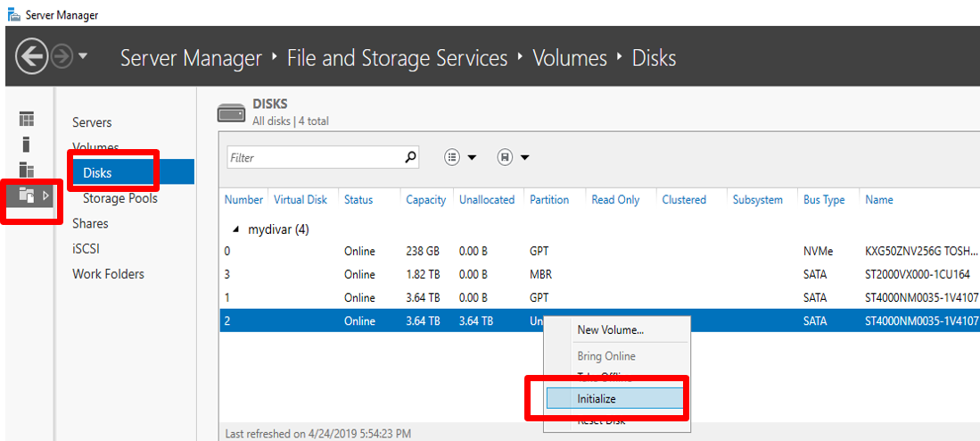
Task: Click the forward navigation arrow button
Action: pyautogui.click(x=62, y=58)
